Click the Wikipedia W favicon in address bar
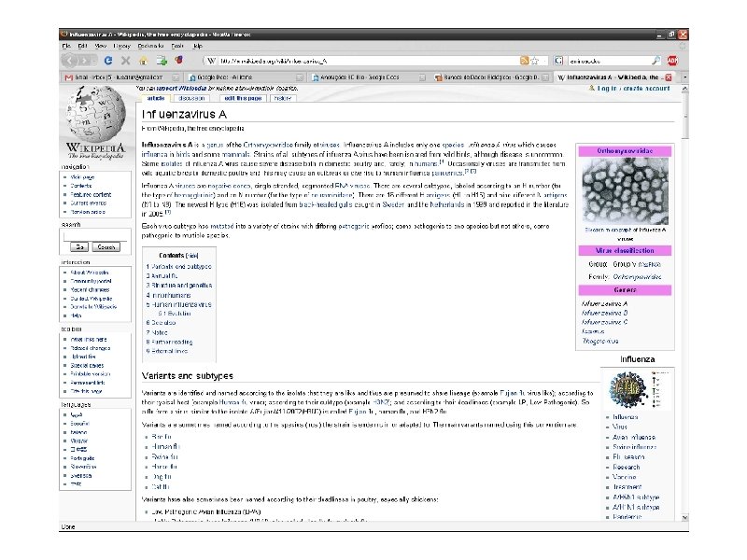 coord(212,61)
